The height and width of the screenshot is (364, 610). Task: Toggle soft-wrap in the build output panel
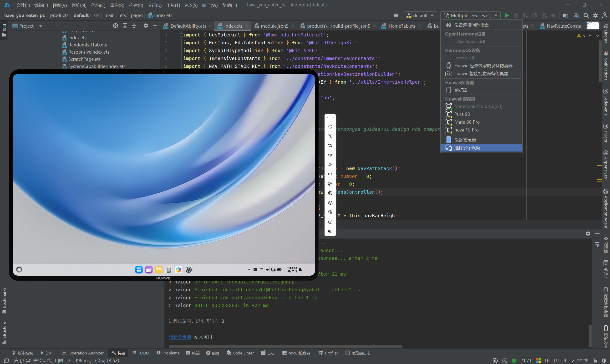597,244
